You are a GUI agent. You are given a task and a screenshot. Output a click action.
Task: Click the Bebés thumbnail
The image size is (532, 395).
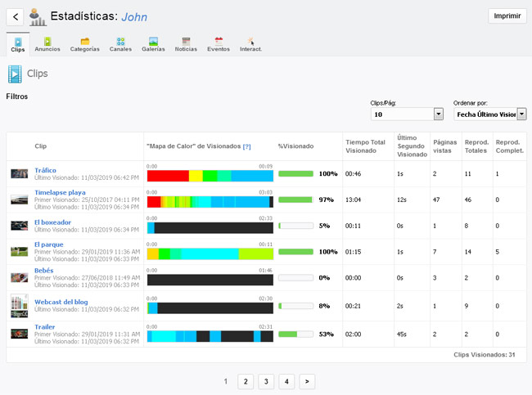pos(20,278)
